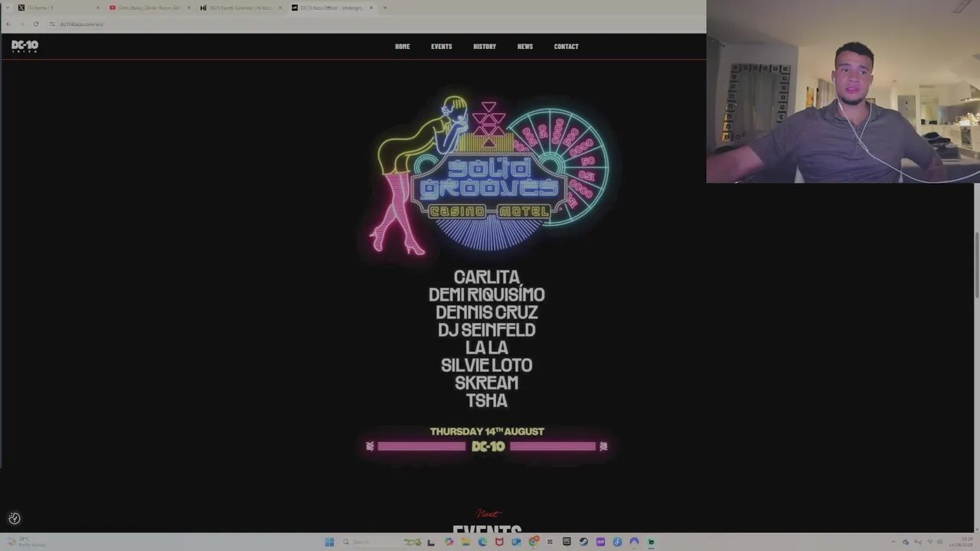Open the HOME menu item

402,47
